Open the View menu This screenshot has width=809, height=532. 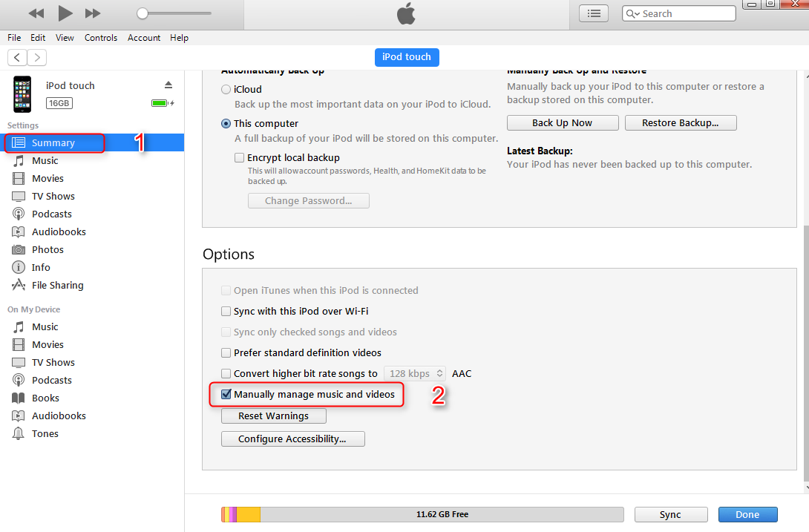click(x=65, y=38)
